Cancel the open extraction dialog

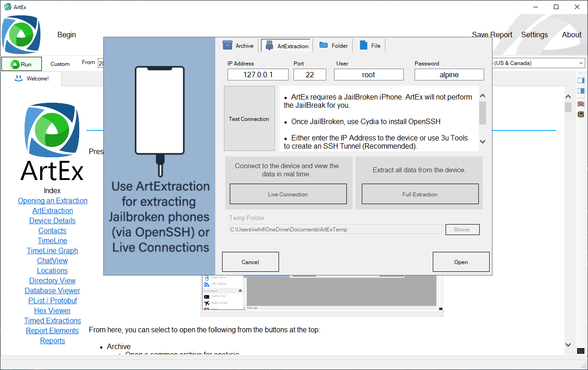coord(250,262)
